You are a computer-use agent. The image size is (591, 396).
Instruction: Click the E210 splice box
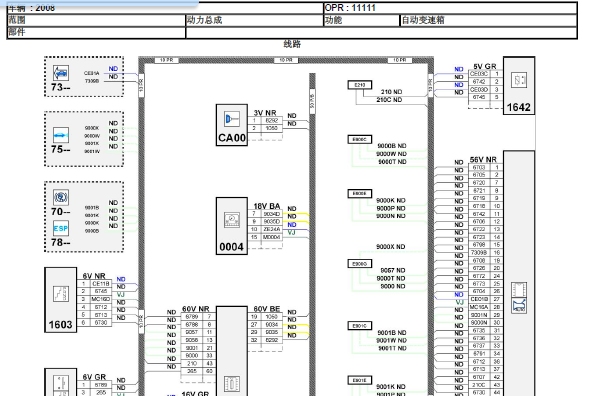360,85
